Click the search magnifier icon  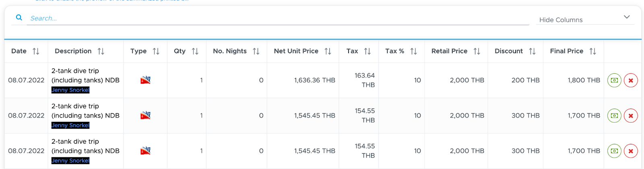19,17
